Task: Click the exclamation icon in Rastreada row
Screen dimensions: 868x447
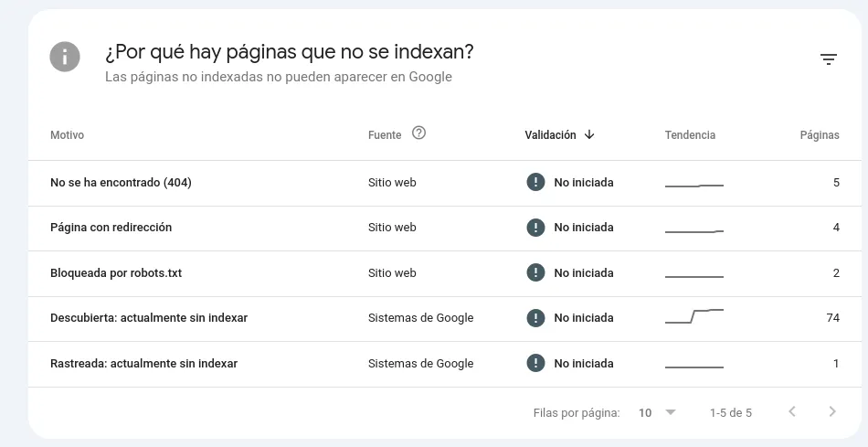Action: coord(535,364)
